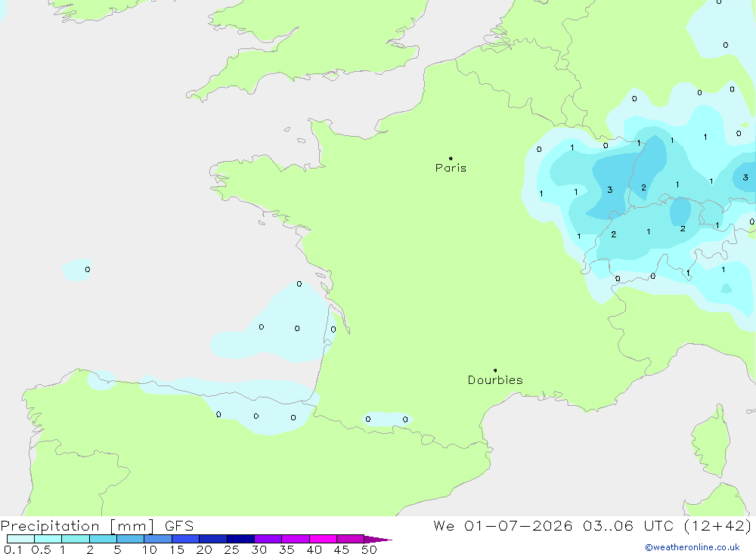
Task: Select the black dot marking Paris
Action: point(451,158)
